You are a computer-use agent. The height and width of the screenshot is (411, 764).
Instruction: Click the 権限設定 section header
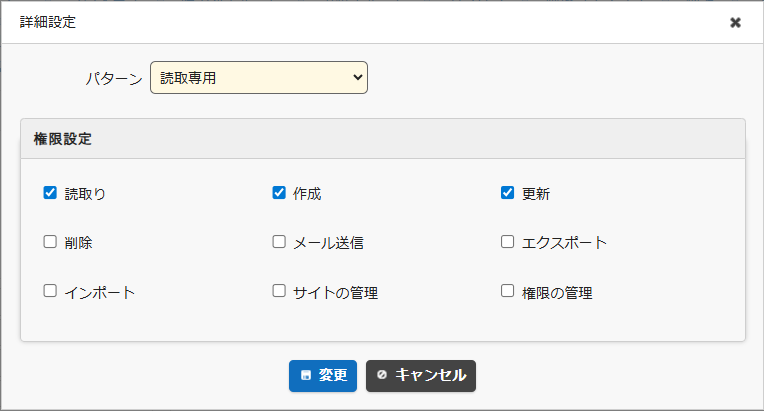click(x=63, y=139)
